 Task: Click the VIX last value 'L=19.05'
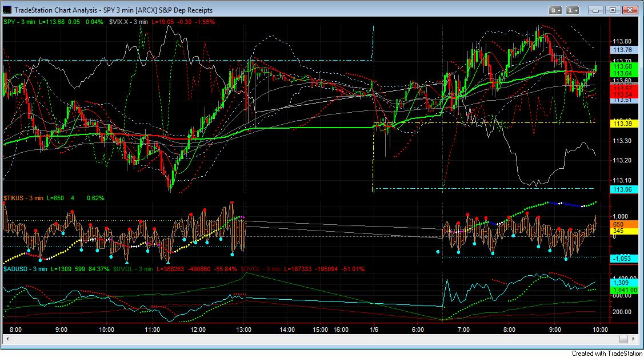[x=164, y=22]
